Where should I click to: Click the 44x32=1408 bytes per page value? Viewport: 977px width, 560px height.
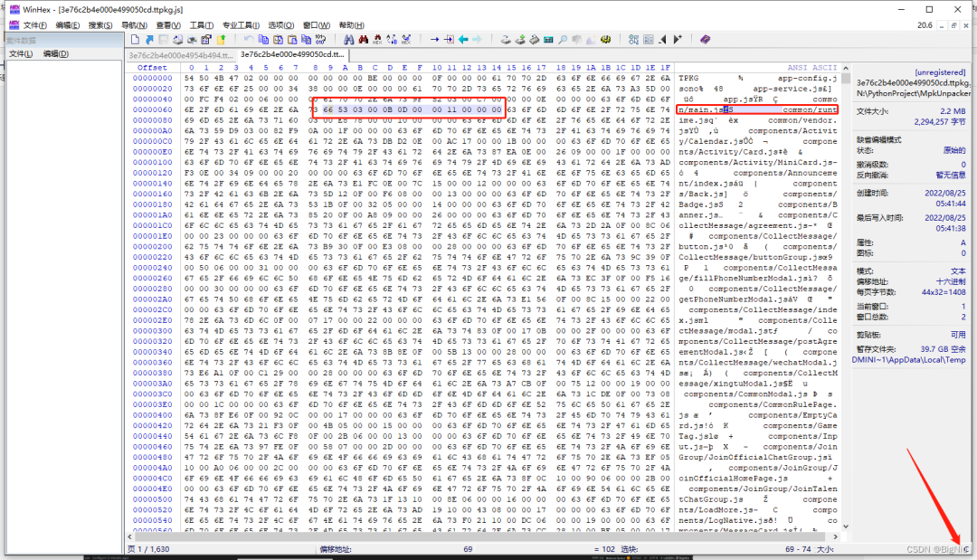pyautogui.click(x=944, y=292)
